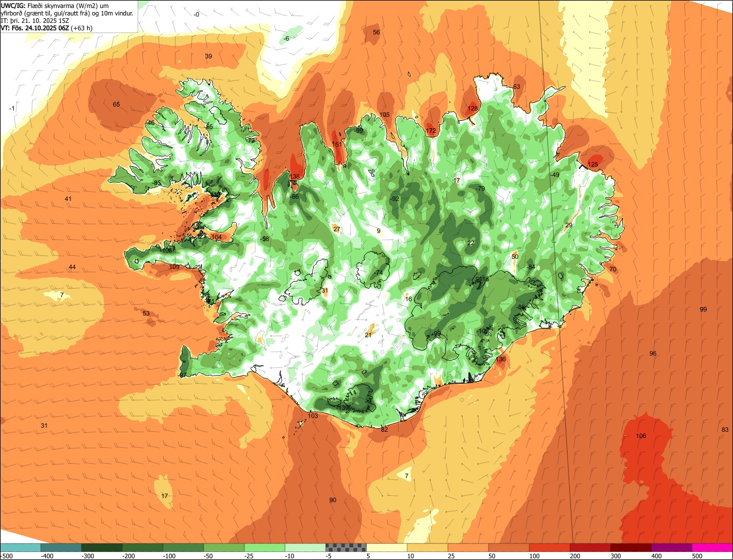The width and height of the screenshot is (733, 560).
Task: Select the legend swatch between 100 and 200
Action: 550,548
